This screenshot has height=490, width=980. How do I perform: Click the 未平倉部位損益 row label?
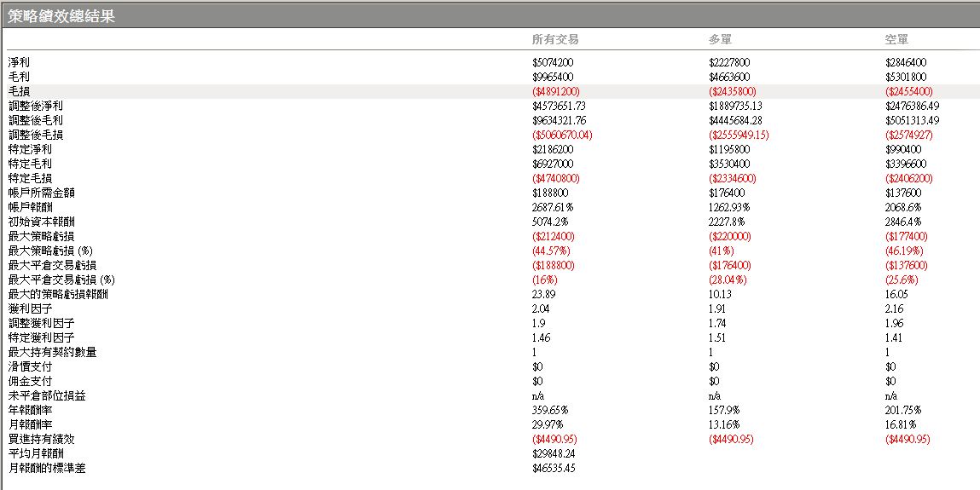click(46, 395)
